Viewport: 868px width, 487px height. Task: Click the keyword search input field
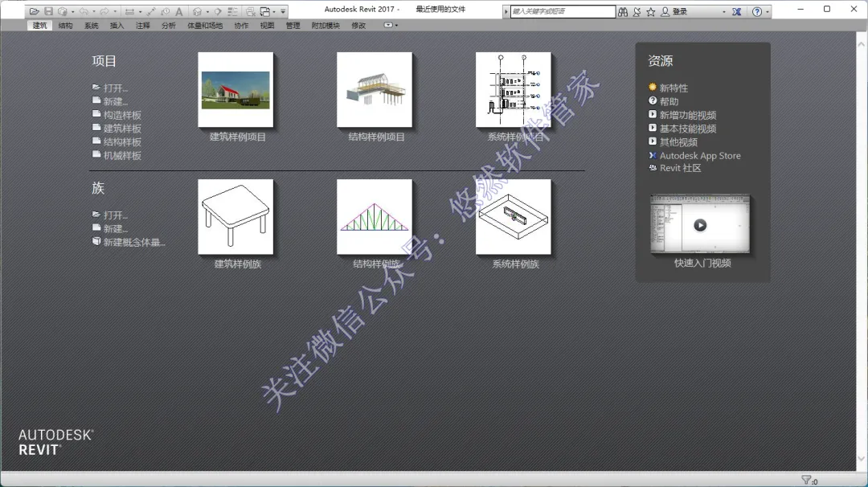[563, 11]
